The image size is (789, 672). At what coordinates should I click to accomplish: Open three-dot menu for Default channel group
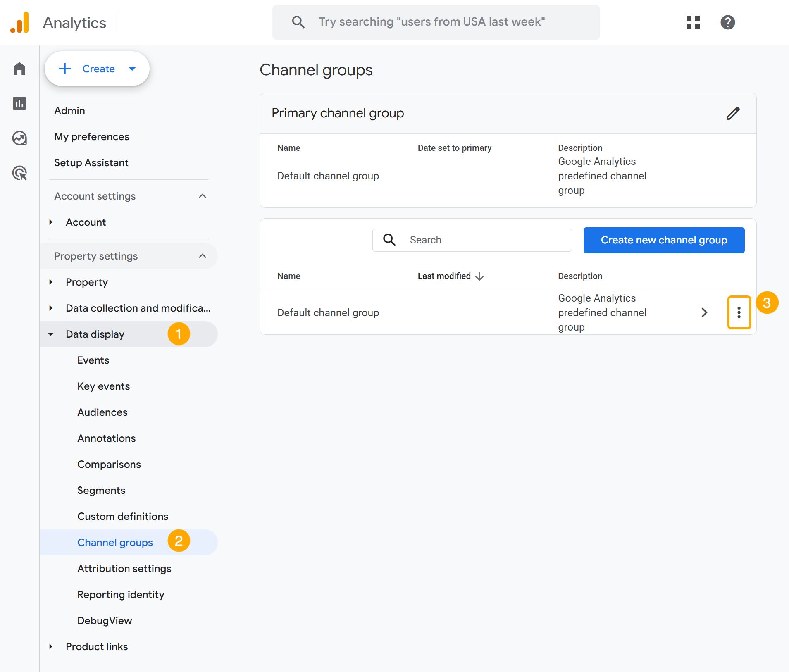(739, 312)
